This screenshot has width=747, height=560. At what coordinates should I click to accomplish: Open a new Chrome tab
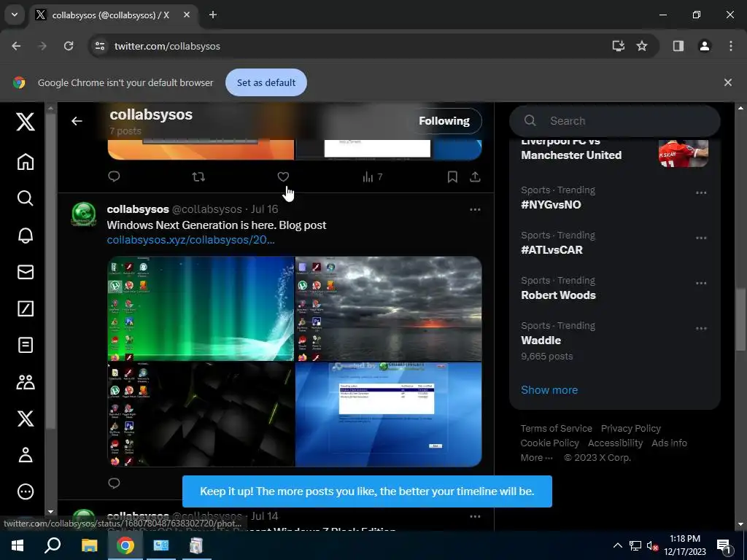point(213,15)
